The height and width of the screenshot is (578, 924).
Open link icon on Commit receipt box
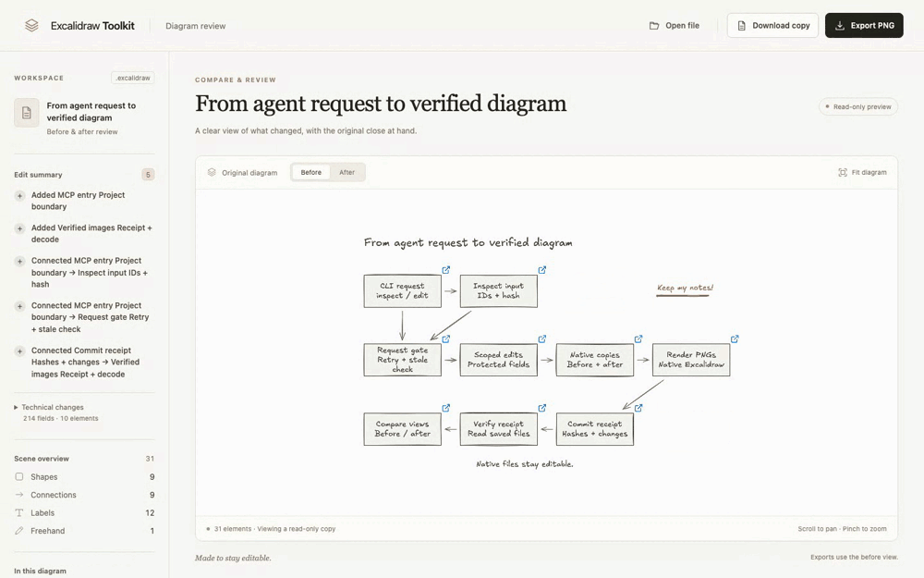(x=638, y=408)
